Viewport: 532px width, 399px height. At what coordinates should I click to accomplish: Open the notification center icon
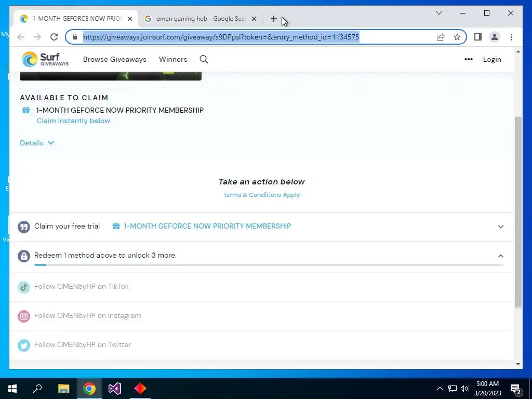pyautogui.click(x=516, y=389)
